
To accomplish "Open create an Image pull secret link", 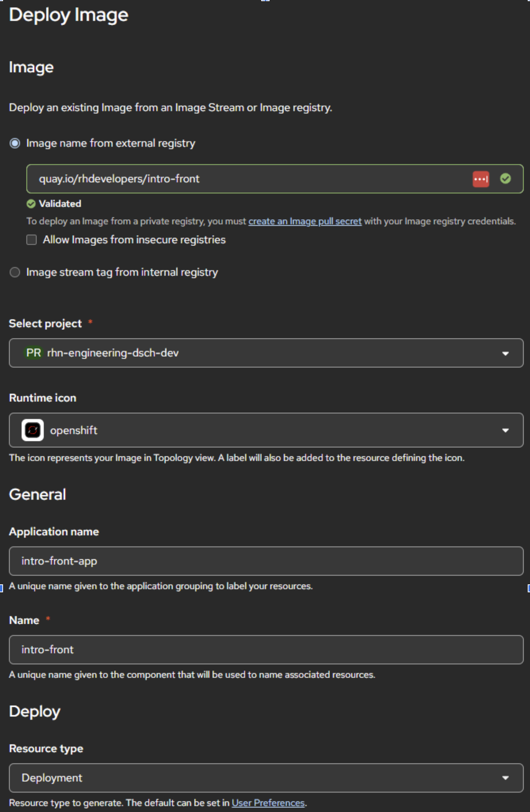I will coord(305,221).
